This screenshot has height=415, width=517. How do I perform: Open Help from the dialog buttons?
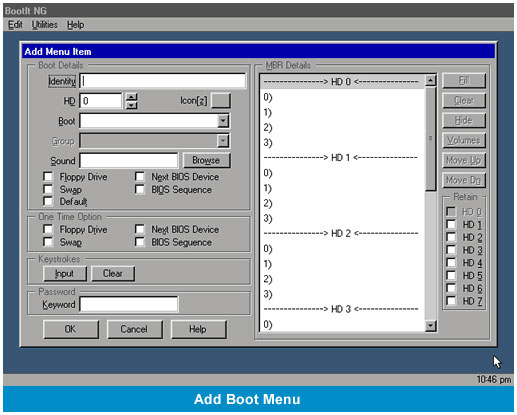coord(198,329)
